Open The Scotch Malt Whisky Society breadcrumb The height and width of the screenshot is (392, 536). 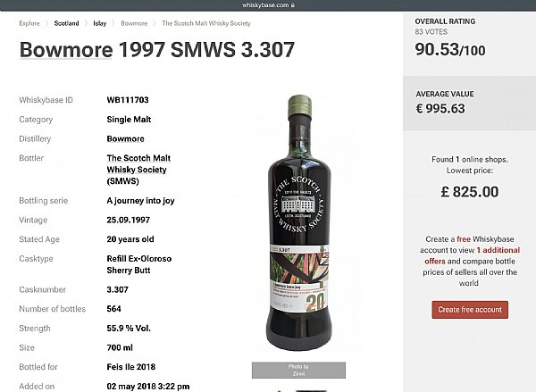tap(206, 23)
